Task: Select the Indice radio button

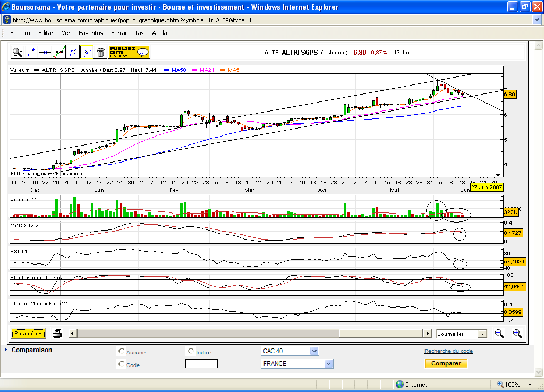Action: tap(191, 351)
